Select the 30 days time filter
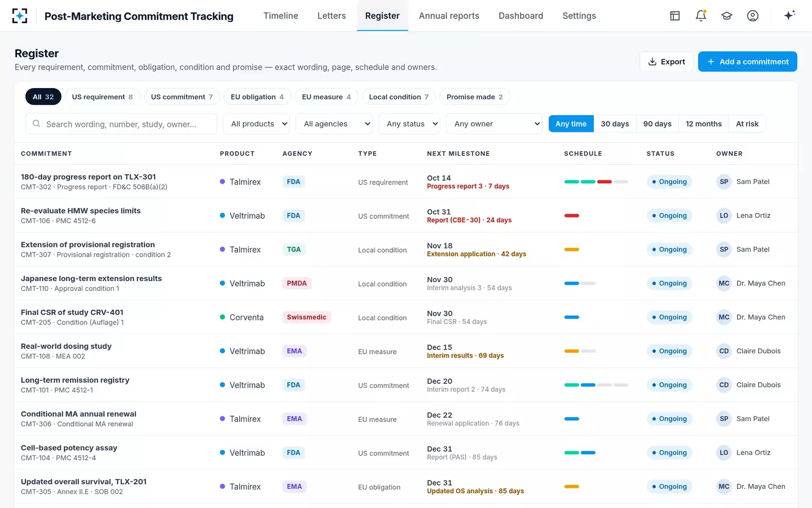The width and height of the screenshot is (812, 508). [615, 124]
